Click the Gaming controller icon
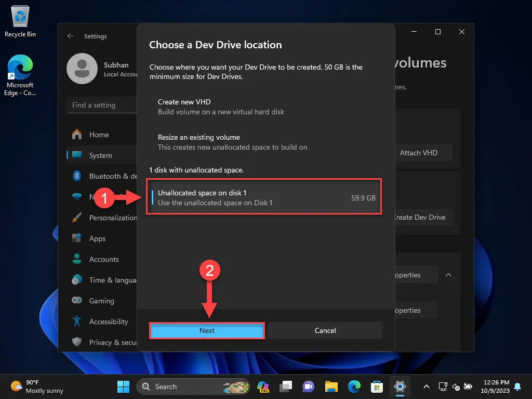The height and width of the screenshot is (399, 532). tap(77, 300)
